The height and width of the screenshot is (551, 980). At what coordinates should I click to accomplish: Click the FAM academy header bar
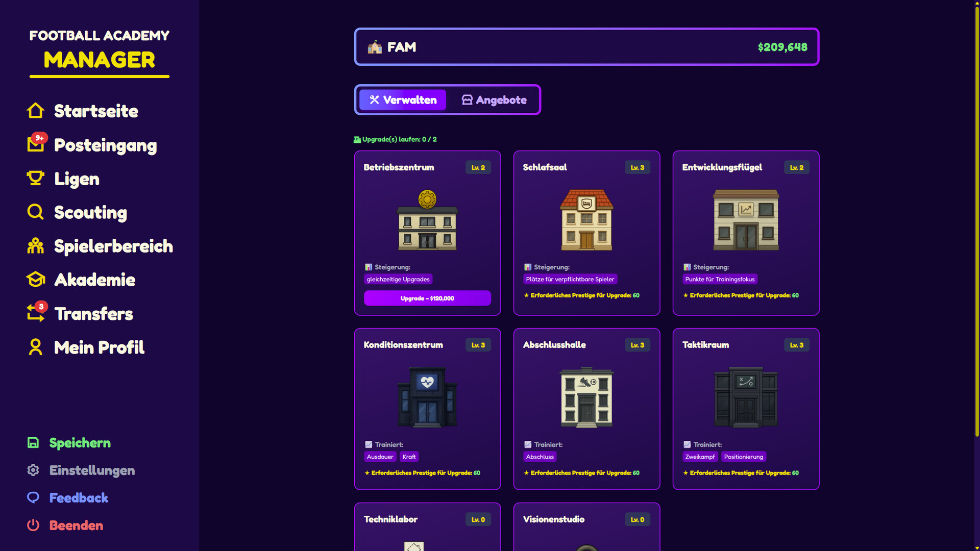point(586,47)
